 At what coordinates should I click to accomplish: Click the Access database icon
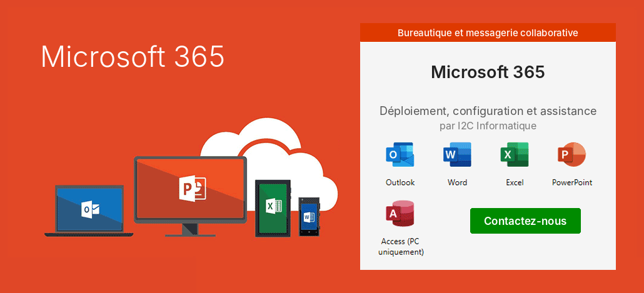(400, 214)
